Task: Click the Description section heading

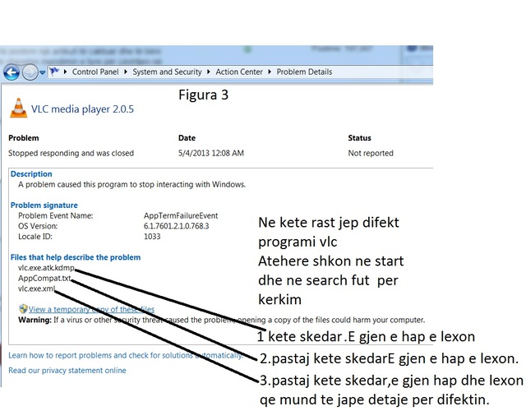Action: 31,173
